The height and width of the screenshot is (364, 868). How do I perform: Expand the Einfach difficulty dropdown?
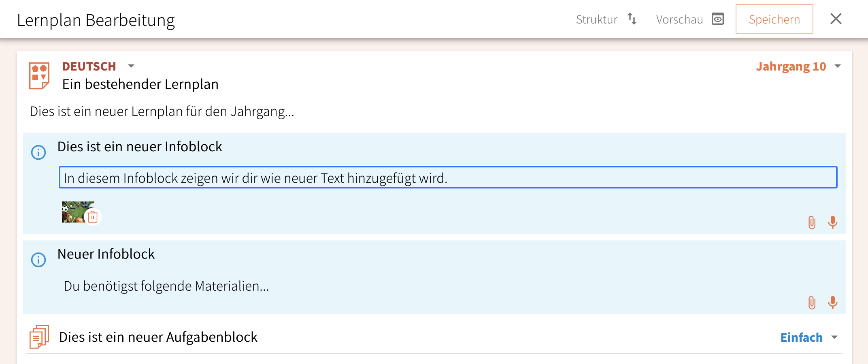point(834,337)
